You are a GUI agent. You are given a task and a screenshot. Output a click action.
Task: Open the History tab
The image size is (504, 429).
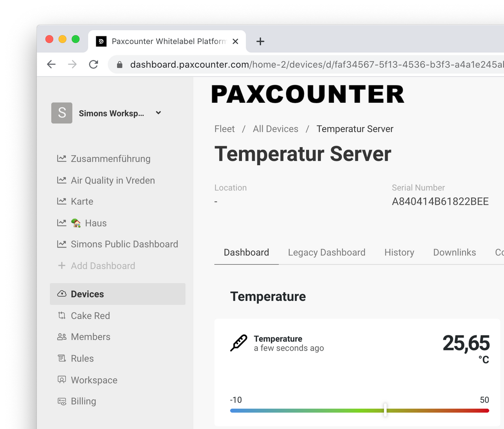click(399, 252)
